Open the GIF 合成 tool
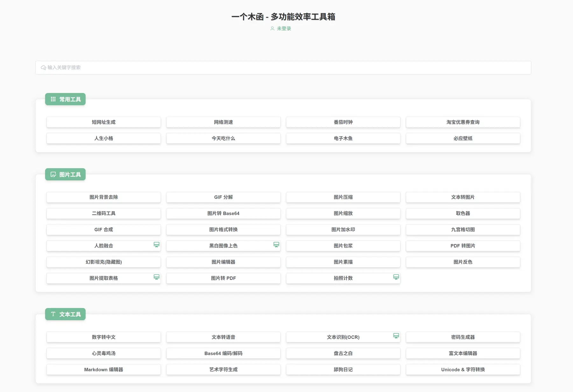573x392 pixels. click(x=103, y=230)
